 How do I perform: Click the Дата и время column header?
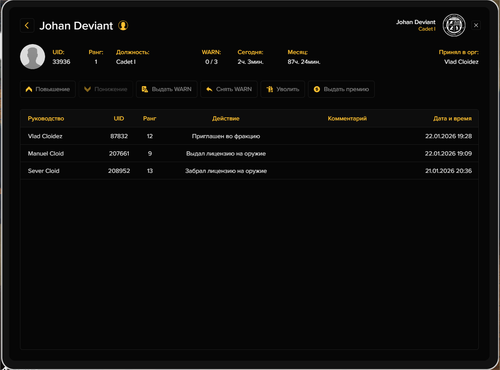pyautogui.click(x=452, y=119)
